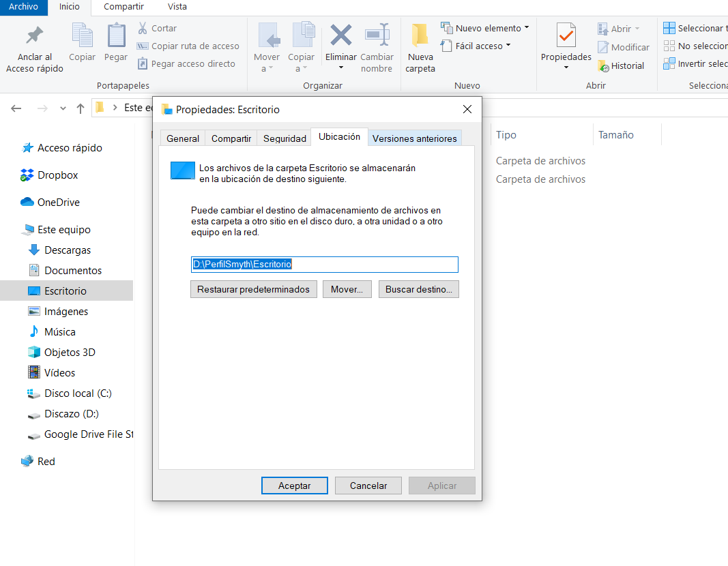Expand recent locations chevron in navigation bar
Screen dimensions: 728x566
(x=63, y=108)
